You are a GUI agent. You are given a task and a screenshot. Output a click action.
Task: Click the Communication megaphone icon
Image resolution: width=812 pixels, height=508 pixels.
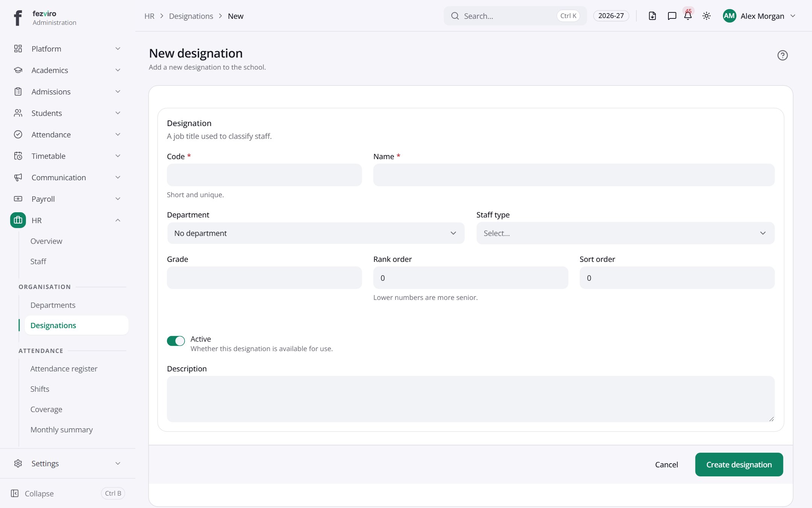click(x=18, y=177)
